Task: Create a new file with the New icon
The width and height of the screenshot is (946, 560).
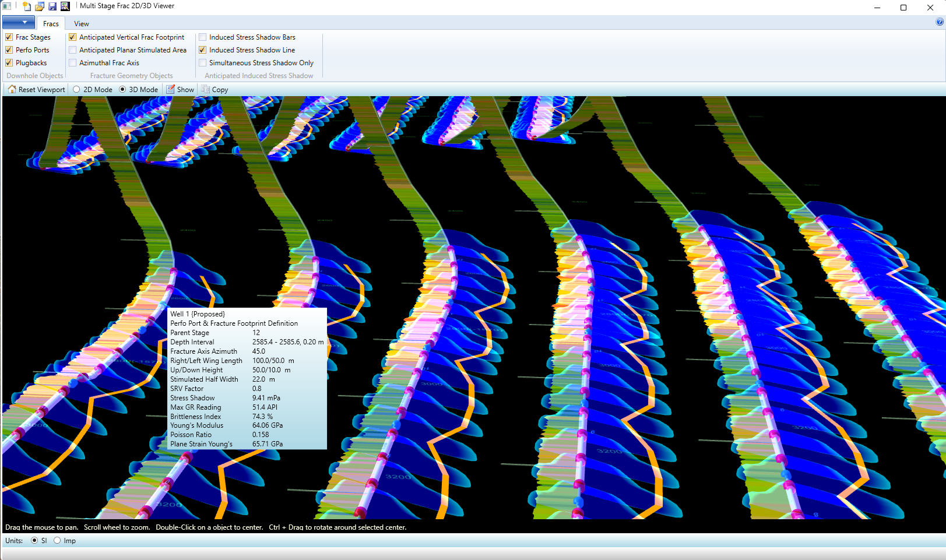Action: coord(27,6)
